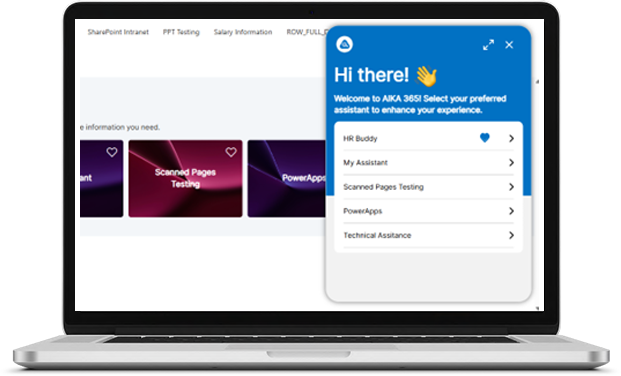
Task: Open the Scanned Pages Testing card thumbnail
Action: (x=185, y=178)
